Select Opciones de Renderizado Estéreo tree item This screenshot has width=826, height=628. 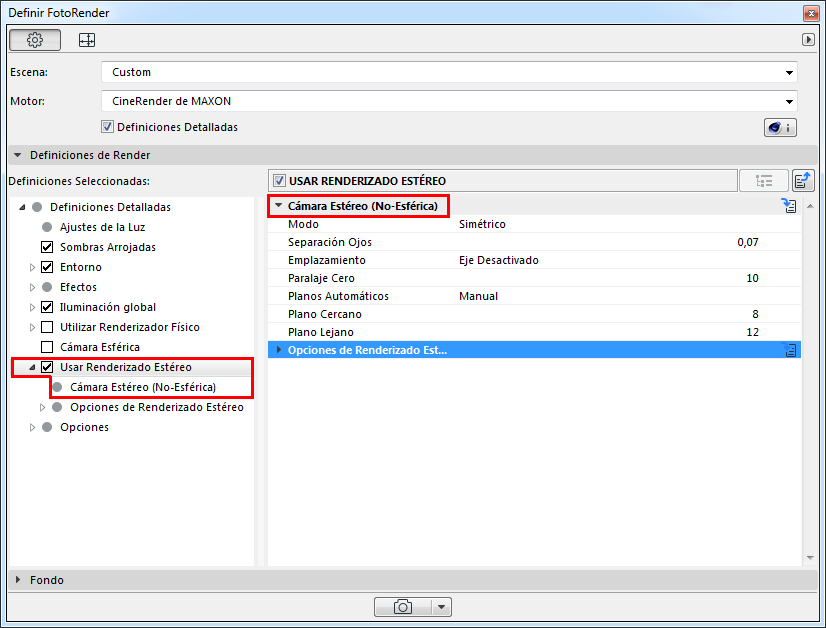157,407
